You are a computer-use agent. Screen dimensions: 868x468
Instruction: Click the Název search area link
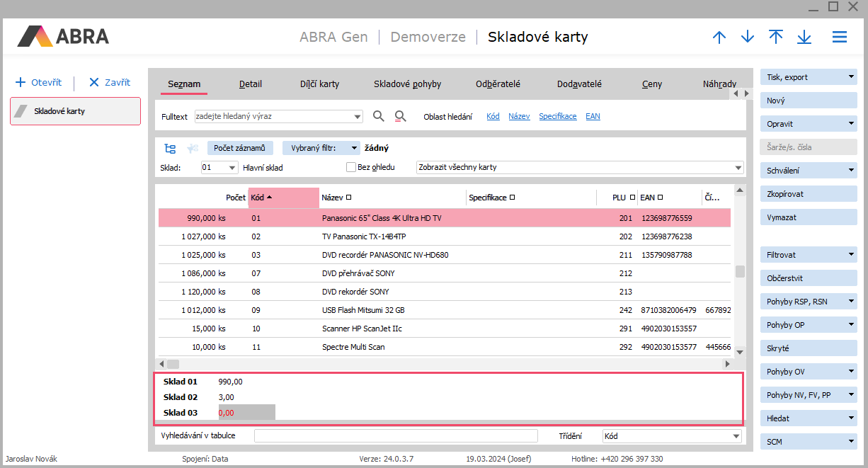519,116
